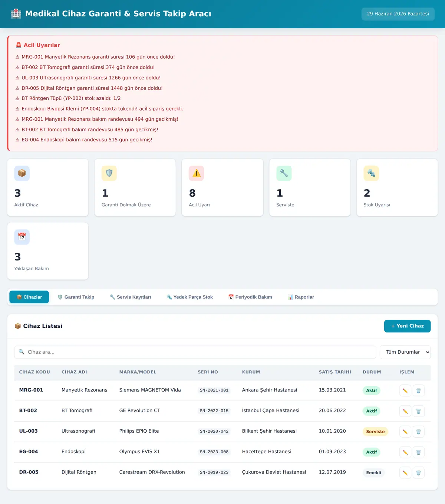Edit the DR-005 Dijital Röntgen device

coord(405,473)
